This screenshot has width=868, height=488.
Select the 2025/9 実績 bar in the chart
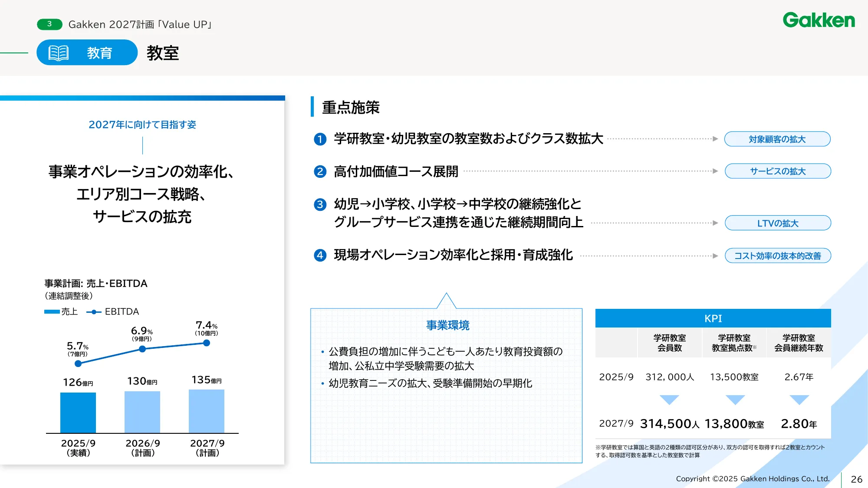coord(78,412)
